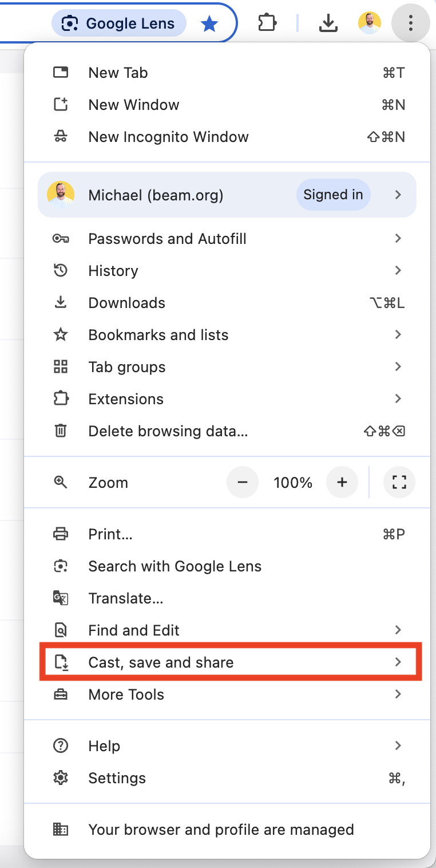The width and height of the screenshot is (436, 868).
Task: Click the three-dot Chrome menu button
Action: 410,23
